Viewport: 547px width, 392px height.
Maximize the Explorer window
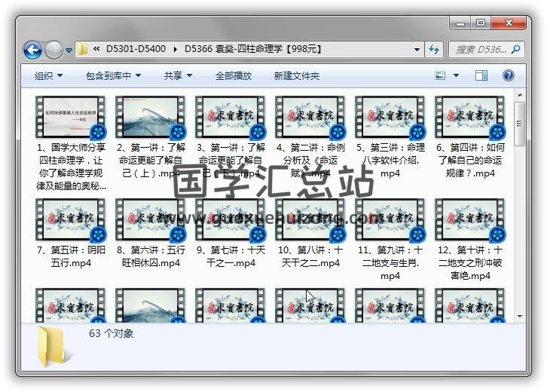(x=481, y=23)
